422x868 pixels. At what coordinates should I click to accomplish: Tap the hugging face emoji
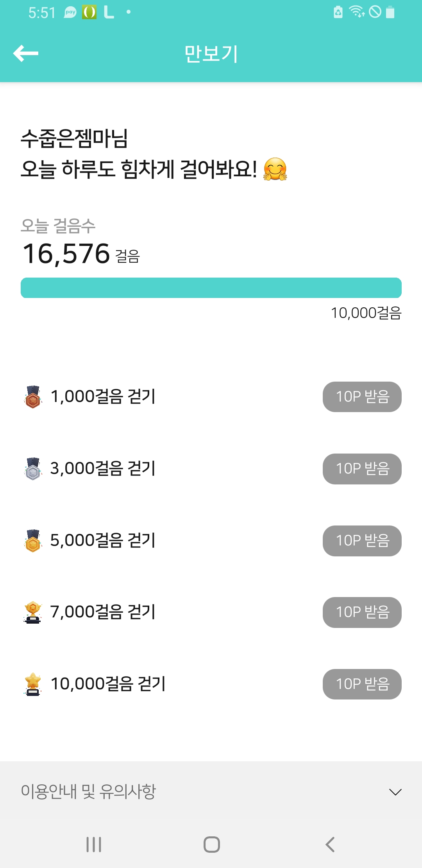point(275,169)
